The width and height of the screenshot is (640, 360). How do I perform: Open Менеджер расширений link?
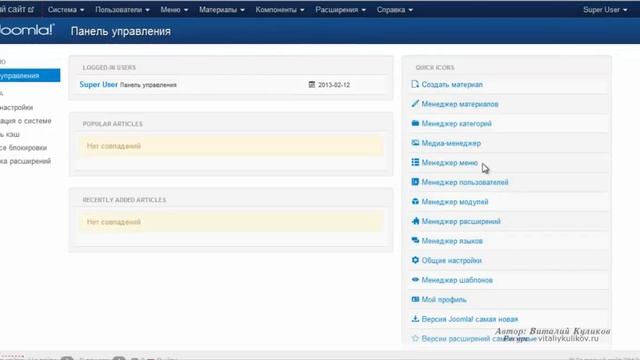(x=461, y=222)
